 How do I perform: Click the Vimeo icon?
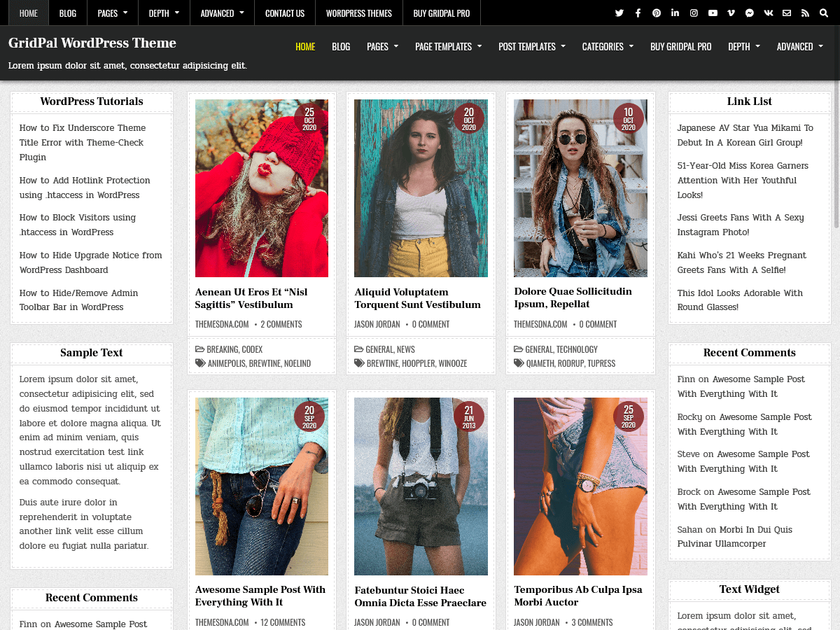[731, 13]
